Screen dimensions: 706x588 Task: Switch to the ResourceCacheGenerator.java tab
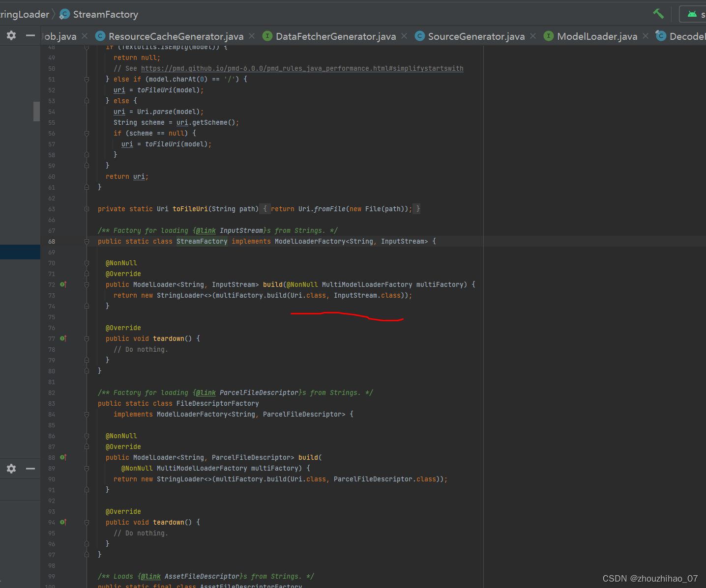pos(176,36)
